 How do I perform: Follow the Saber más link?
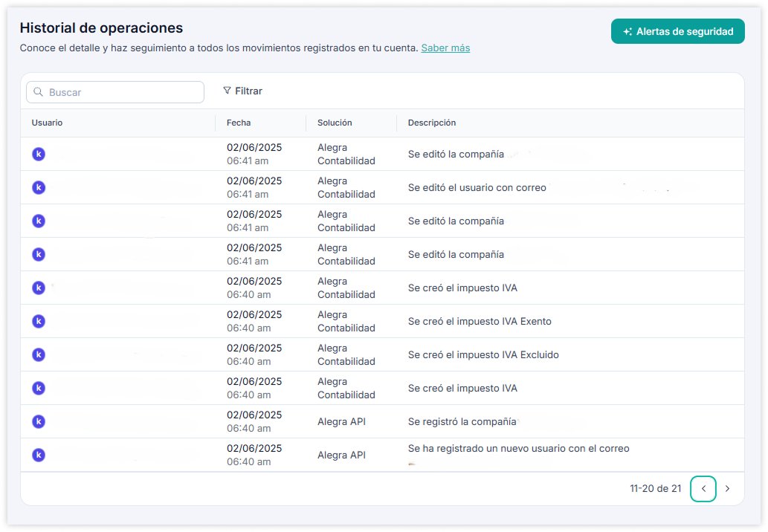click(x=445, y=48)
